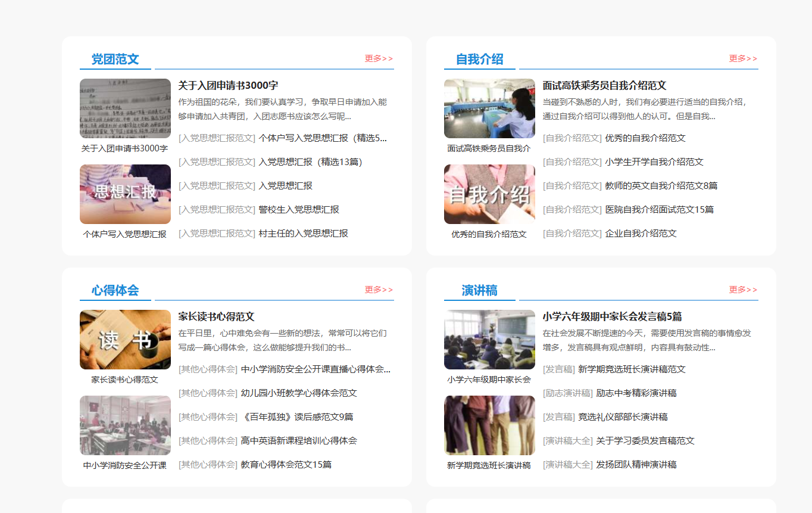Open 更多>> link in 党团范文 section
This screenshot has height=513, width=812.
(x=379, y=58)
